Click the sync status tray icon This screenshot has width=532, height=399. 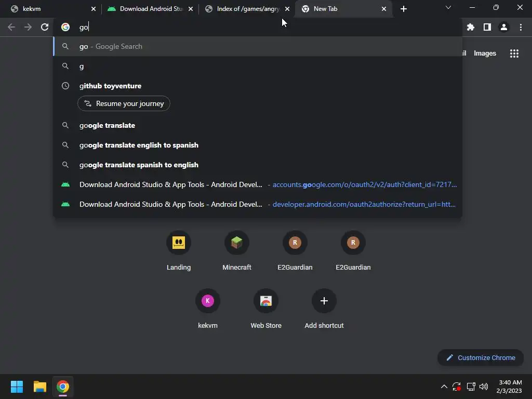pos(457,387)
